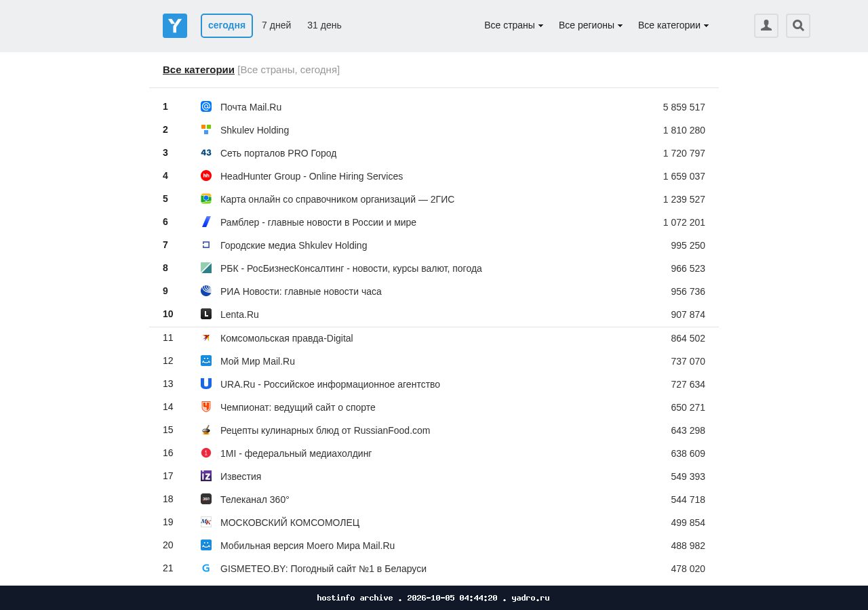The height and width of the screenshot is (610, 868).
Task: Click the Чемпионат orange shield icon
Action: (206, 407)
